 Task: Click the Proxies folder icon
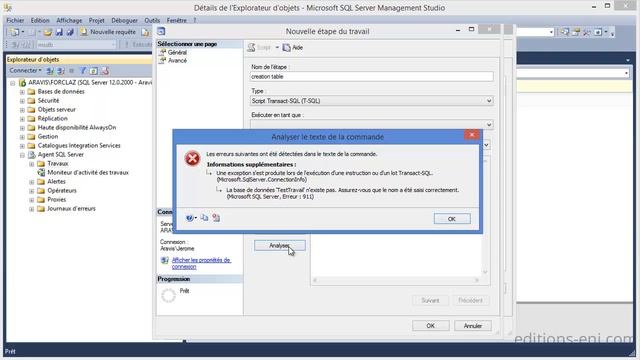click(41, 200)
